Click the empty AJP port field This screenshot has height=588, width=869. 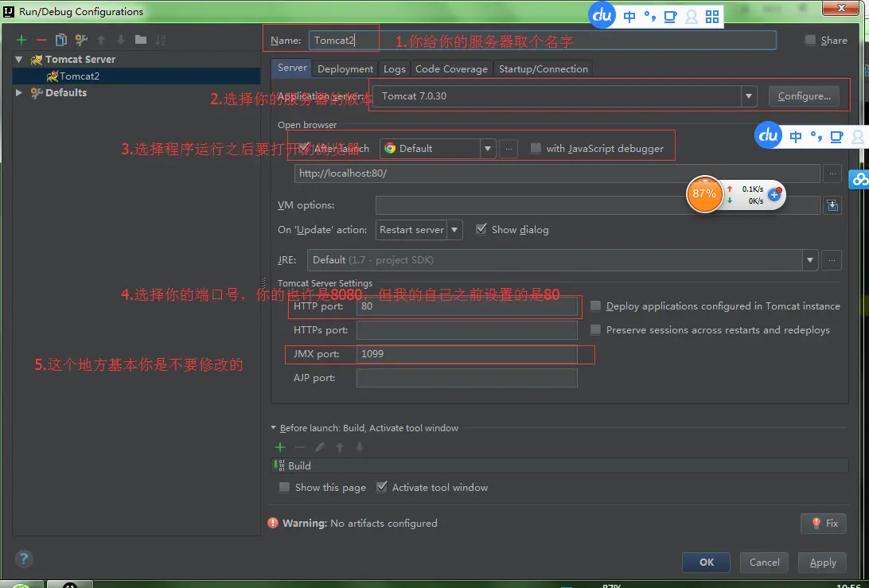pyautogui.click(x=466, y=378)
